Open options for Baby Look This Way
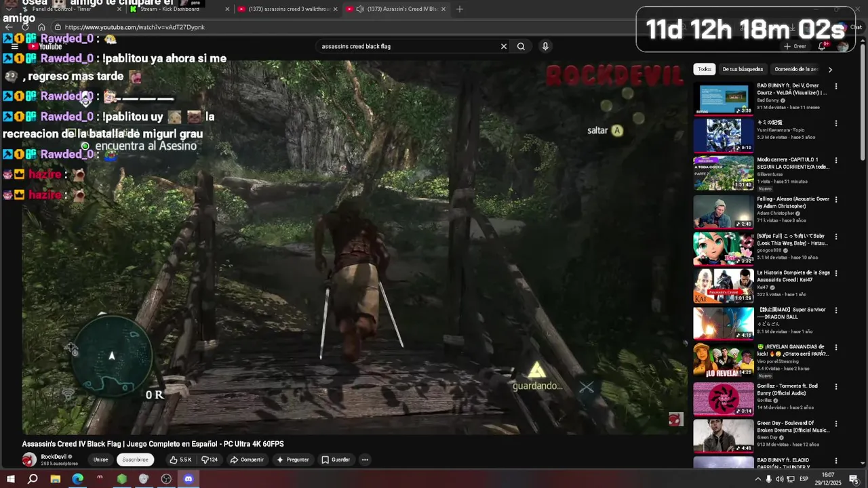 tap(836, 237)
